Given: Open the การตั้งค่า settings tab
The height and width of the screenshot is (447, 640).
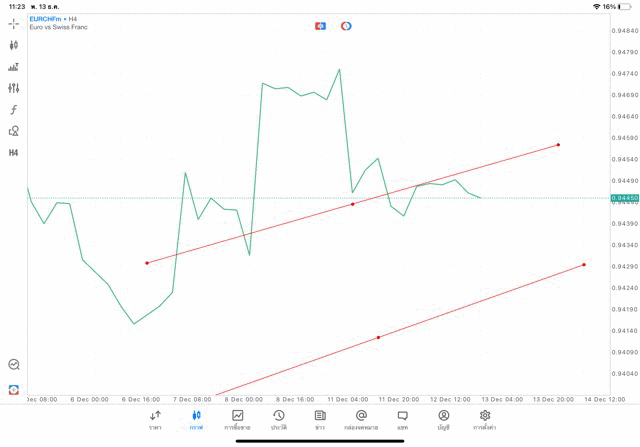Looking at the screenshot, I should click(485, 420).
